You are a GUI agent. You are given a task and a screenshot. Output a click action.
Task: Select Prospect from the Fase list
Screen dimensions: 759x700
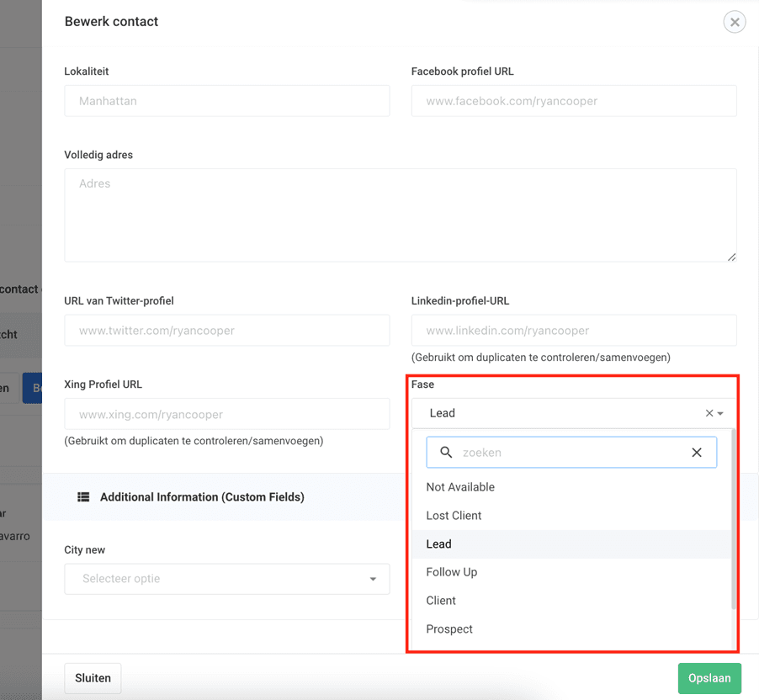(x=449, y=629)
